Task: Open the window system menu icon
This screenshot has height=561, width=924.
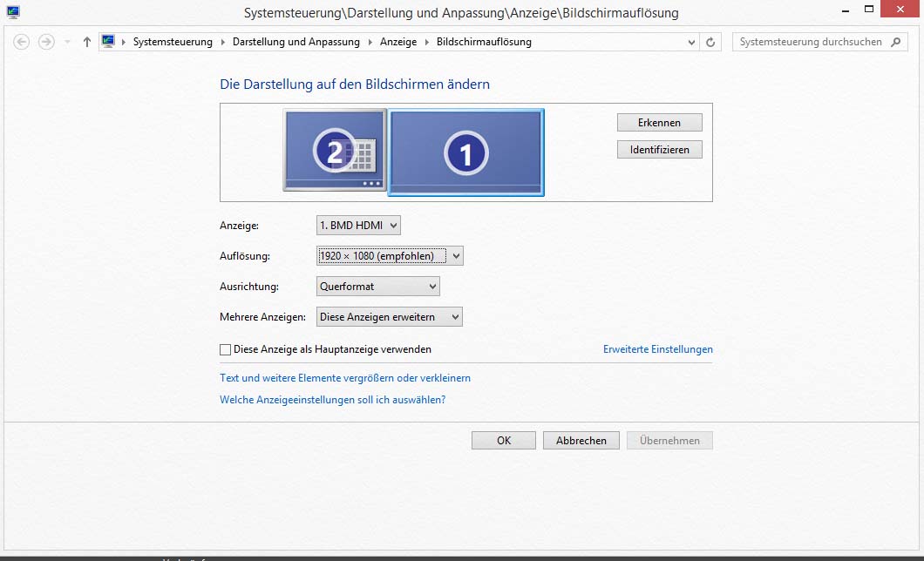Action: [13, 12]
